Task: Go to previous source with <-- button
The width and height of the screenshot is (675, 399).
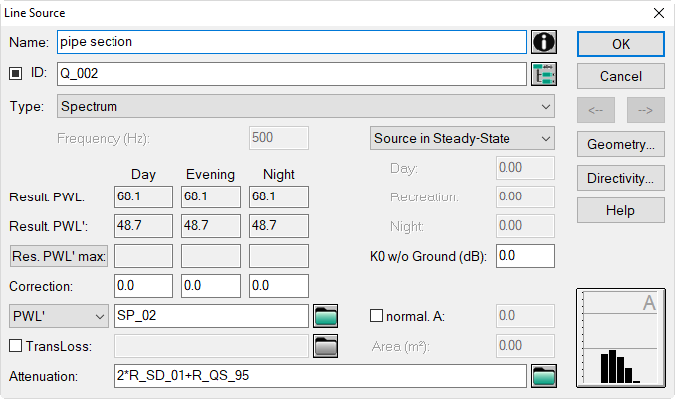Action: pyautogui.click(x=596, y=110)
